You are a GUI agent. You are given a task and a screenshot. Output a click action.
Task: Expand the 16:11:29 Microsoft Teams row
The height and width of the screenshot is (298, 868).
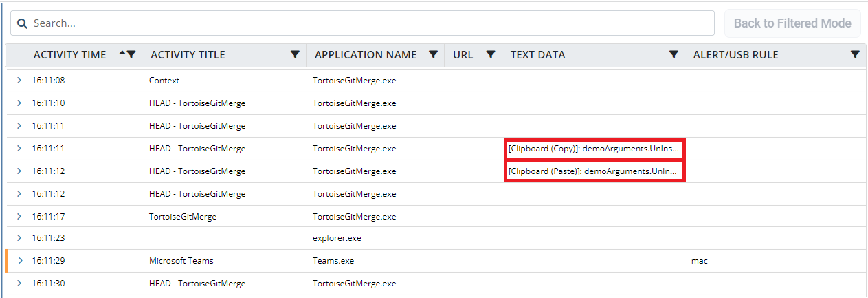tap(19, 261)
